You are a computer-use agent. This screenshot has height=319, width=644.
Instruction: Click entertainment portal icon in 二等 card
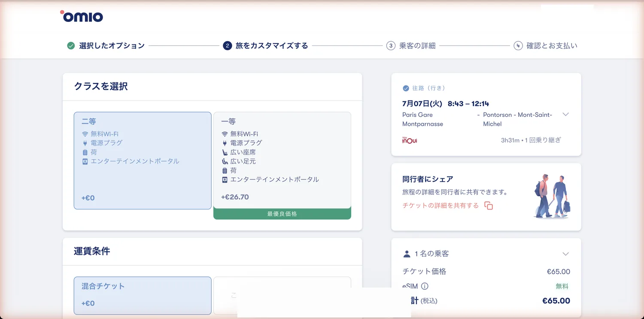coord(85,161)
